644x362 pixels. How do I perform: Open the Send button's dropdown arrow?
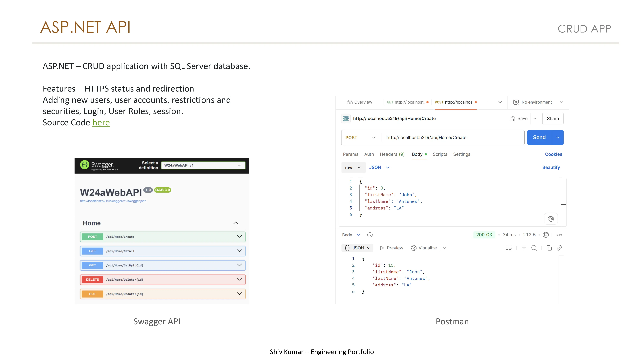(x=558, y=137)
